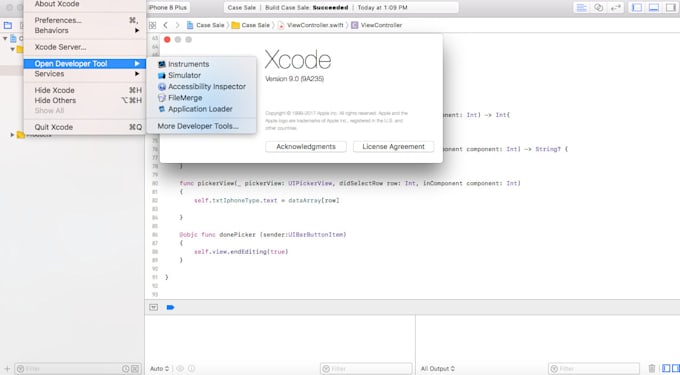Click Case Sale folder in jump bar

(x=251, y=26)
